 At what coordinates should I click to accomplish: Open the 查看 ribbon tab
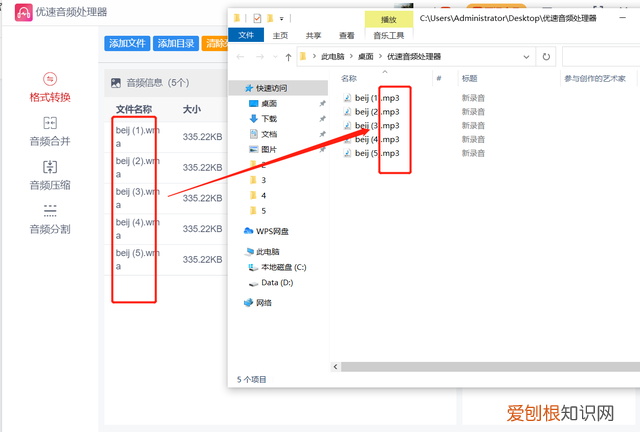(347, 36)
